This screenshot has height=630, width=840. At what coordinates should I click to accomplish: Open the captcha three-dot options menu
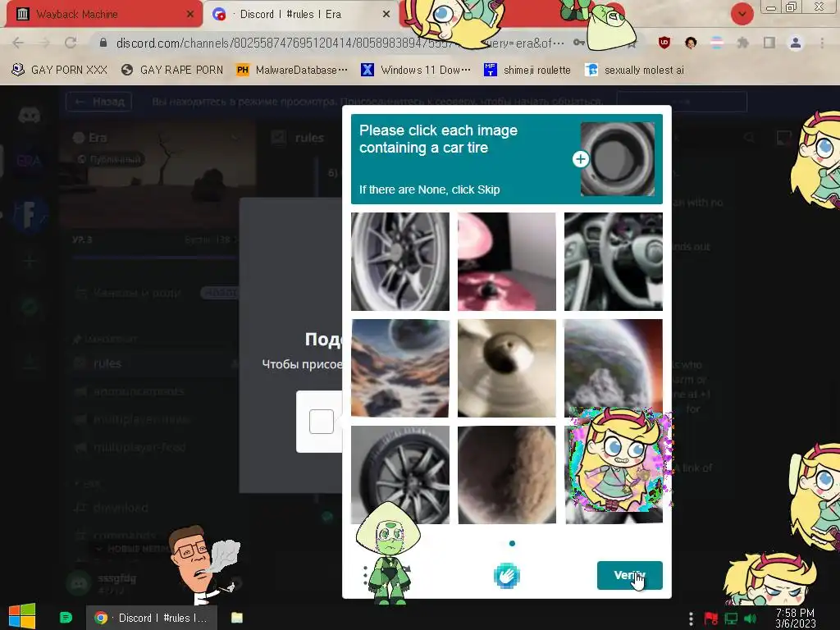pos(365,575)
